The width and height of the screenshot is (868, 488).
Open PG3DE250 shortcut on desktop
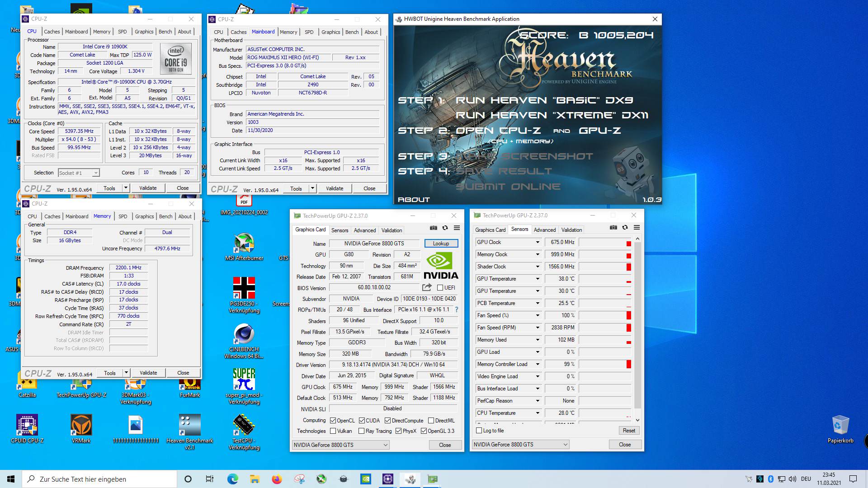(x=244, y=295)
